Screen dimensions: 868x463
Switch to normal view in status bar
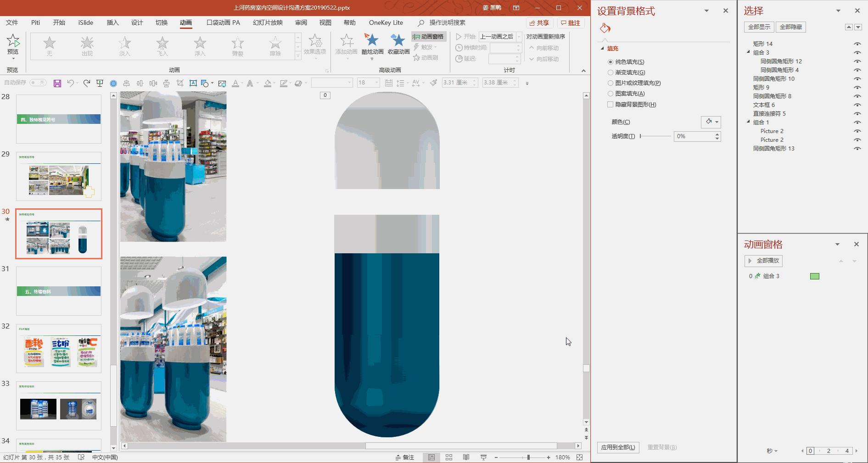click(x=431, y=457)
